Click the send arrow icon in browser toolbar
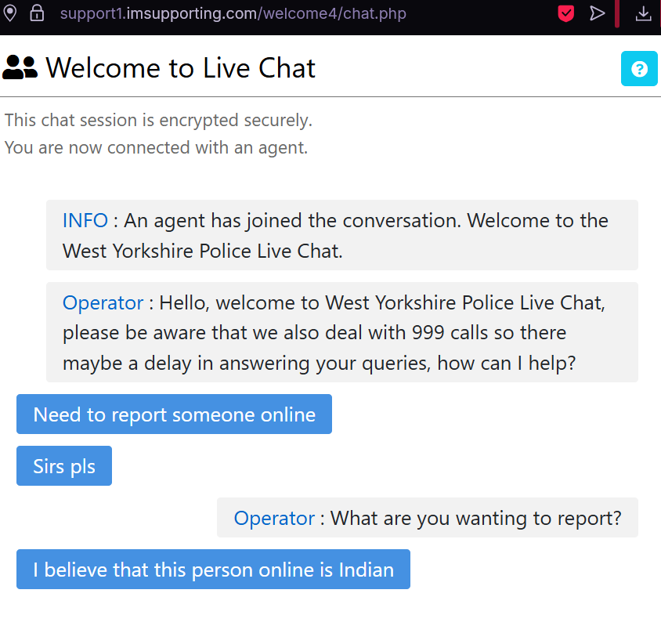 597,13
